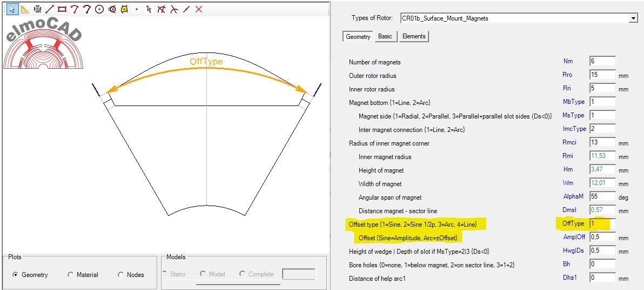Click the OffType offset type field
The width and height of the screenshot is (644, 290).
click(602, 223)
